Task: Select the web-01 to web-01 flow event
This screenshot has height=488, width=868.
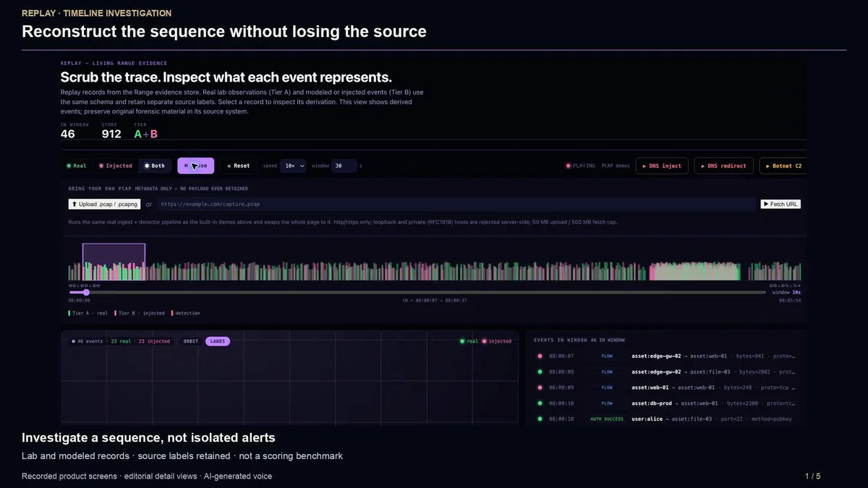Action: (x=665, y=388)
